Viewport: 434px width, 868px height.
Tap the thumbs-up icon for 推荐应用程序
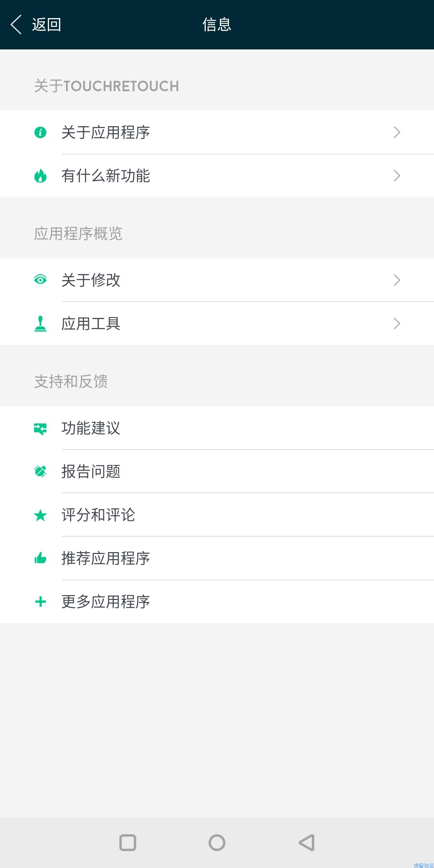click(x=40, y=558)
